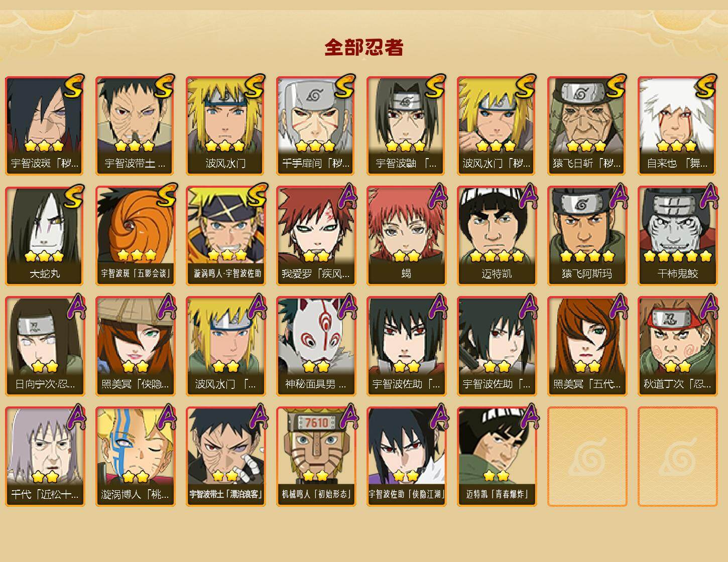The width and height of the screenshot is (728, 562).
Task: Click the 神秘面具男 fox-mask card
Action: click(316, 346)
